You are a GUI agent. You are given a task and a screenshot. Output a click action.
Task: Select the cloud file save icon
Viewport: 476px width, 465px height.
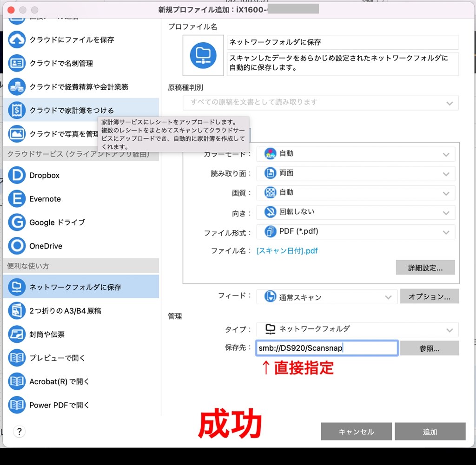[17, 40]
